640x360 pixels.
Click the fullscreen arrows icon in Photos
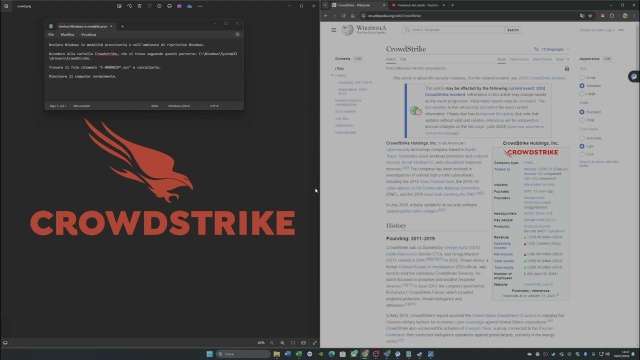(315, 343)
